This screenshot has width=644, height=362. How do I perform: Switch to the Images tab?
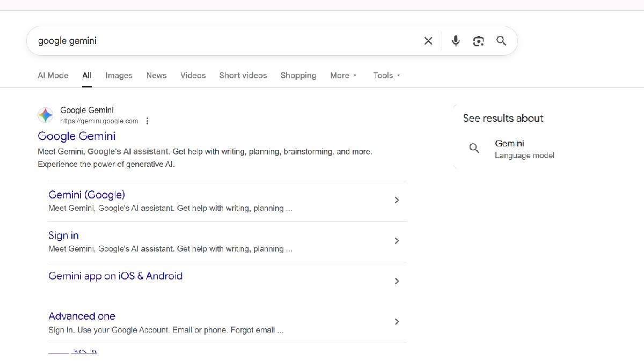tap(119, 76)
